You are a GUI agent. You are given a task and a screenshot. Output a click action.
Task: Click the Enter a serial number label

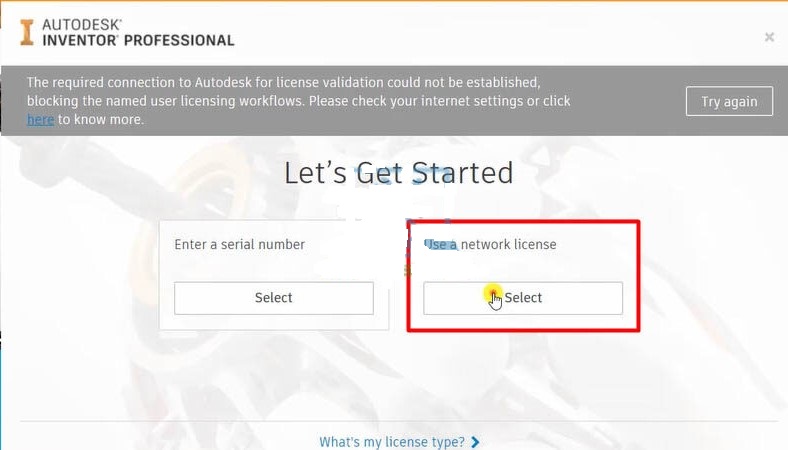point(239,244)
